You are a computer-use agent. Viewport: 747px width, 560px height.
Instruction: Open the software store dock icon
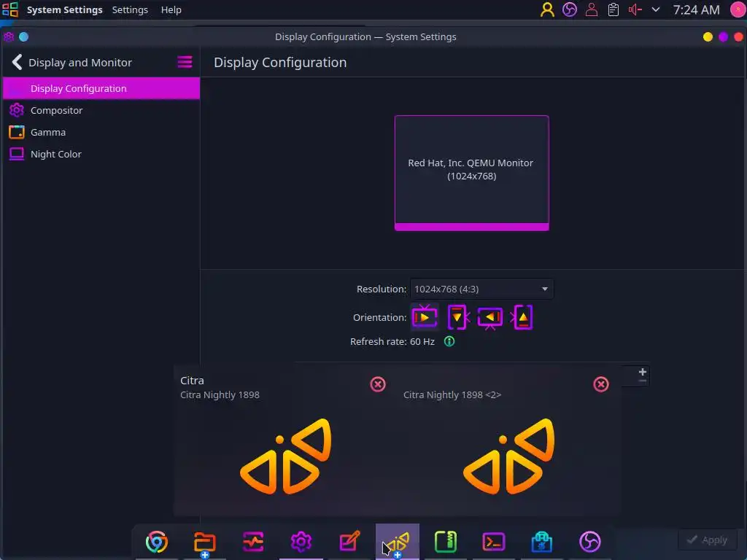542,542
